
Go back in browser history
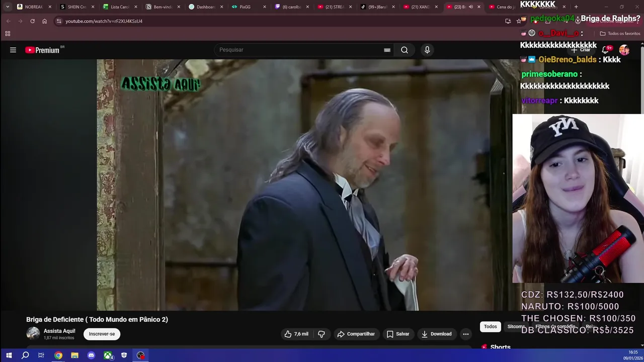8,21
